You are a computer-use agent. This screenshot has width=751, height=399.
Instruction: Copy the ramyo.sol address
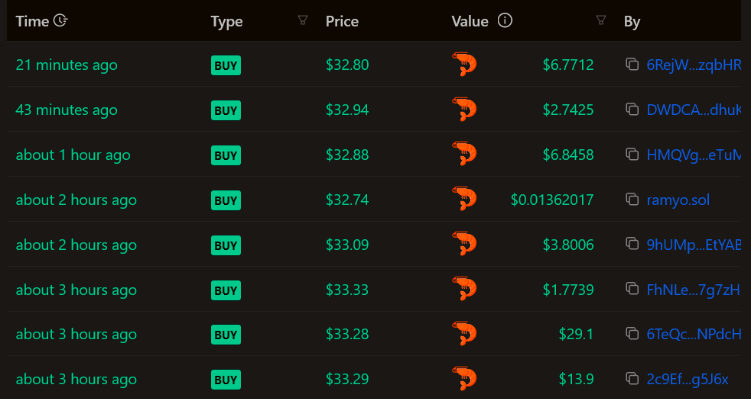coord(632,199)
